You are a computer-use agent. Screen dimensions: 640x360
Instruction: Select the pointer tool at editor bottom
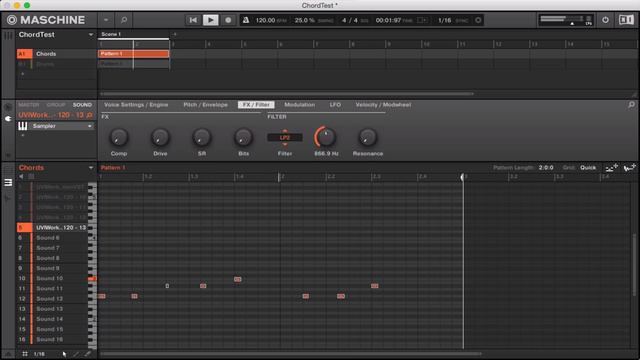(64, 354)
